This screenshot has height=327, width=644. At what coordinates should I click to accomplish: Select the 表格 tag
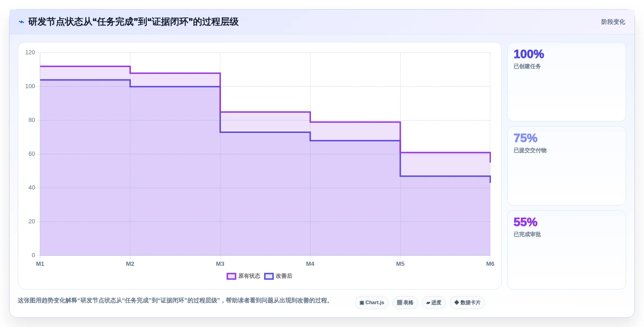[x=405, y=303]
